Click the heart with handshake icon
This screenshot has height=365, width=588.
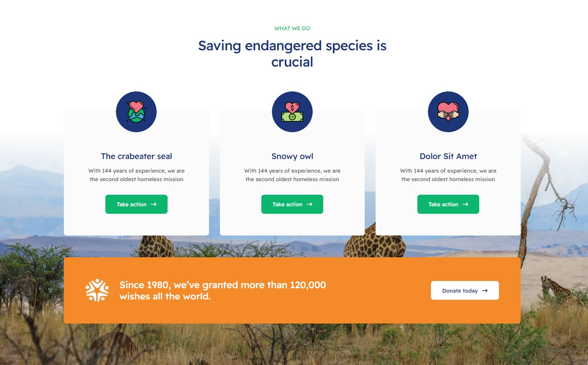click(x=448, y=112)
